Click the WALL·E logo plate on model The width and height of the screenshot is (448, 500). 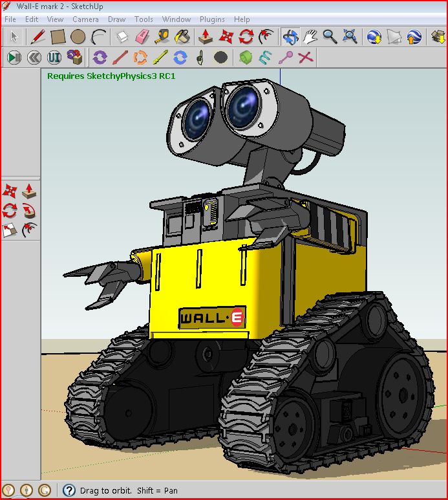coord(212,318)
